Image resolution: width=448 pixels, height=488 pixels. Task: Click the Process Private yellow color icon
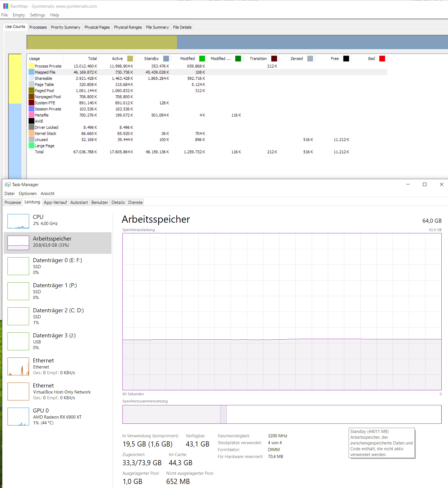[x=31, y=66]
